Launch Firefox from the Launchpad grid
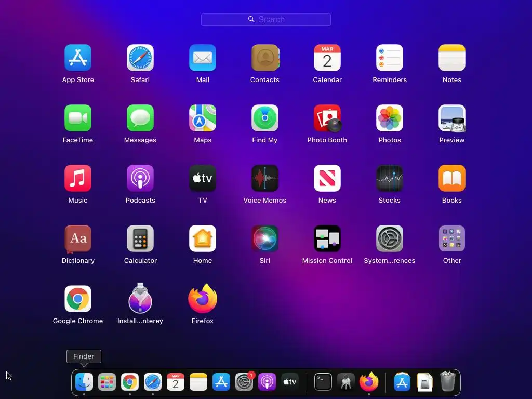Image resolution: width=532 pixels, height=399 pixels. (x=203, y=299)
